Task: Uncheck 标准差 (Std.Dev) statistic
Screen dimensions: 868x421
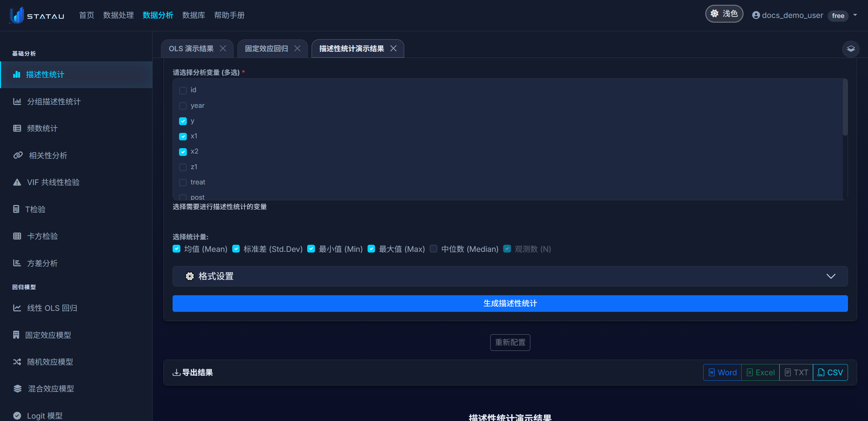Action: [x=236, y=249]
